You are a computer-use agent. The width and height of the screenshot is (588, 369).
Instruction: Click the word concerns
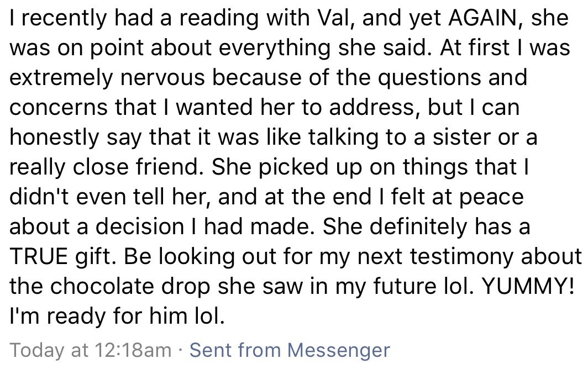pos(59,108)
